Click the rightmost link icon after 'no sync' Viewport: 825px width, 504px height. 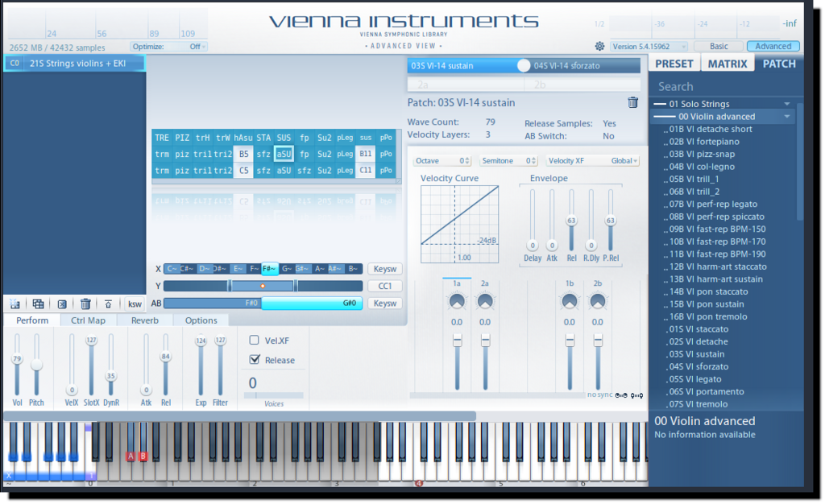pos(636,395)
